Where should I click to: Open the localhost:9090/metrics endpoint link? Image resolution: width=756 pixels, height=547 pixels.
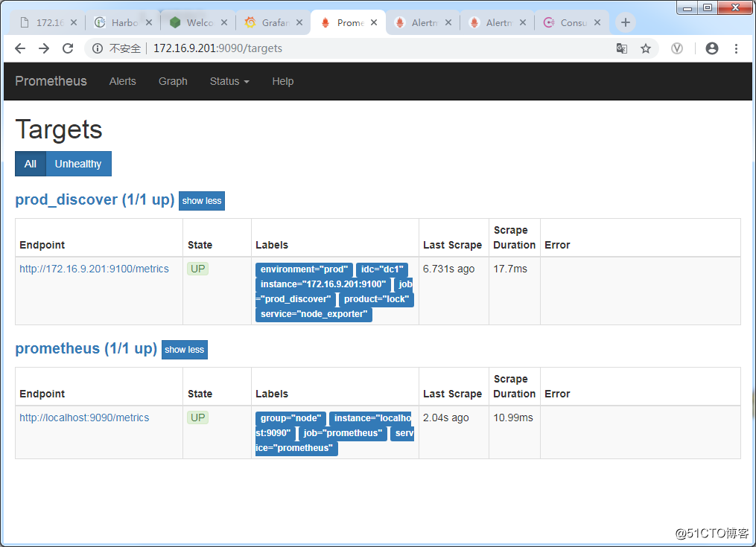point(84,418)
